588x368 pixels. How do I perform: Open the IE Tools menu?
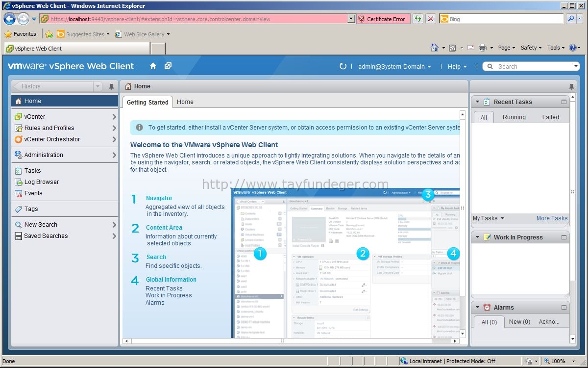click(556, 48)
